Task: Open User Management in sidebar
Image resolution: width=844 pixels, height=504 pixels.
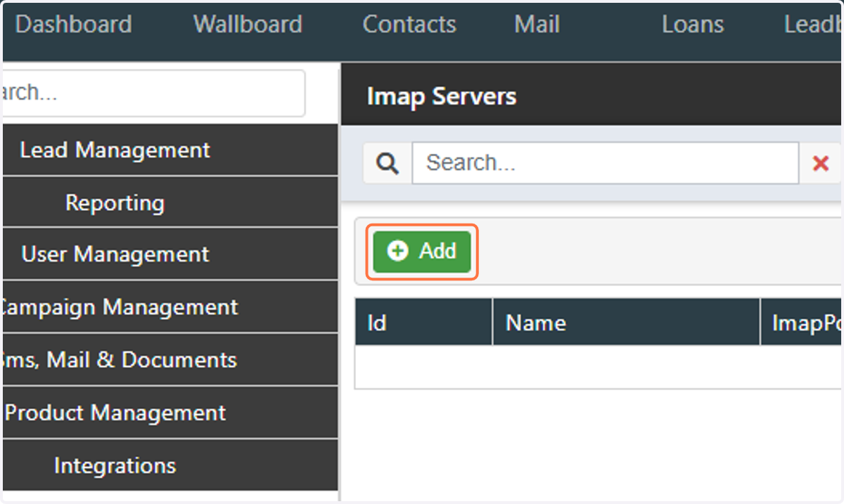Action: click(x=170, y=254)
